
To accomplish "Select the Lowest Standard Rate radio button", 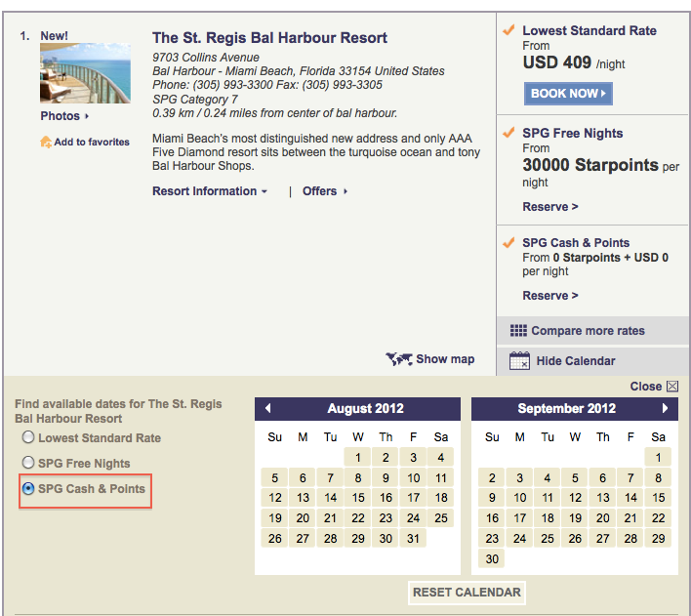I will tap(28, 437).
